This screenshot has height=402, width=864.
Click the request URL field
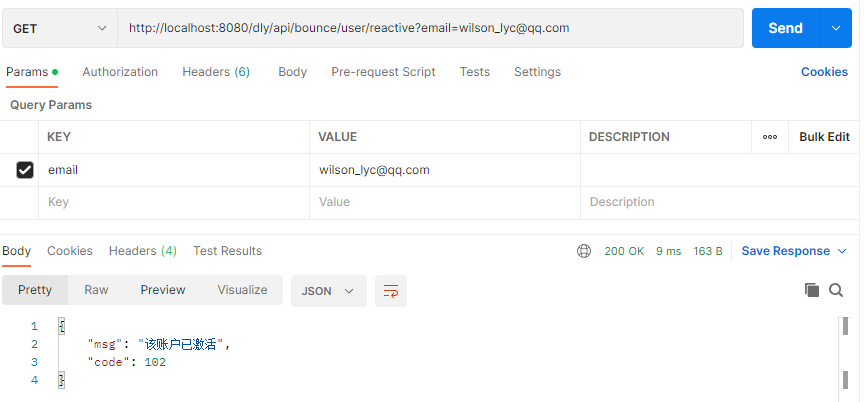[x=430, y=28]
